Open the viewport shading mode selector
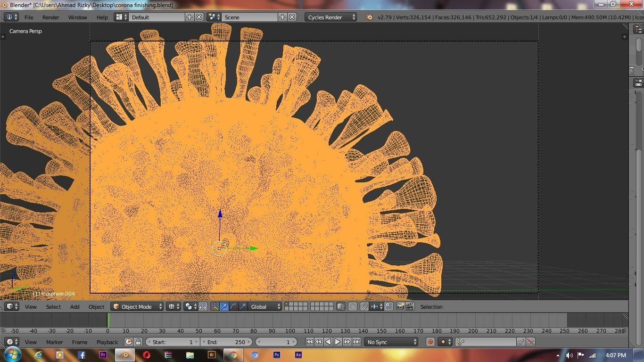The height and width of the screenshot is (362, 644). coord(174,306)
